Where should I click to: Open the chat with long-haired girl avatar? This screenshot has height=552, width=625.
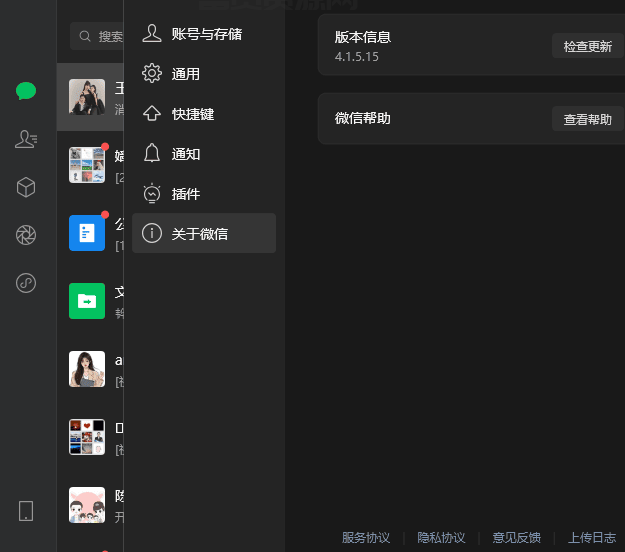coord(90,369)
